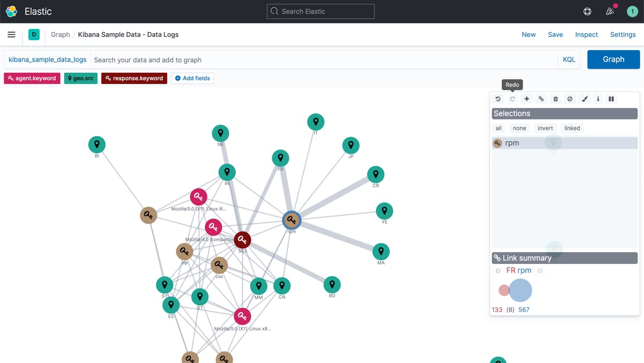Open the newsfeed icon in header

pos(610,11)
